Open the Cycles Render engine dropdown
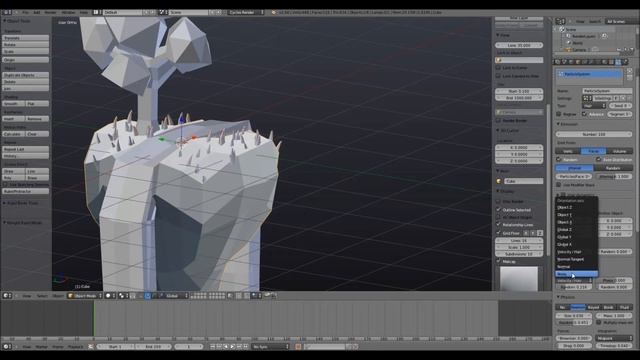640x360 pixels. [246, 12]
